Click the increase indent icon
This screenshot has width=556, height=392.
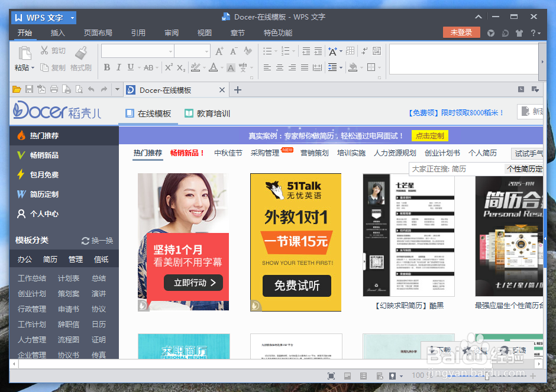pyautogui.click(x=318, y=51)
